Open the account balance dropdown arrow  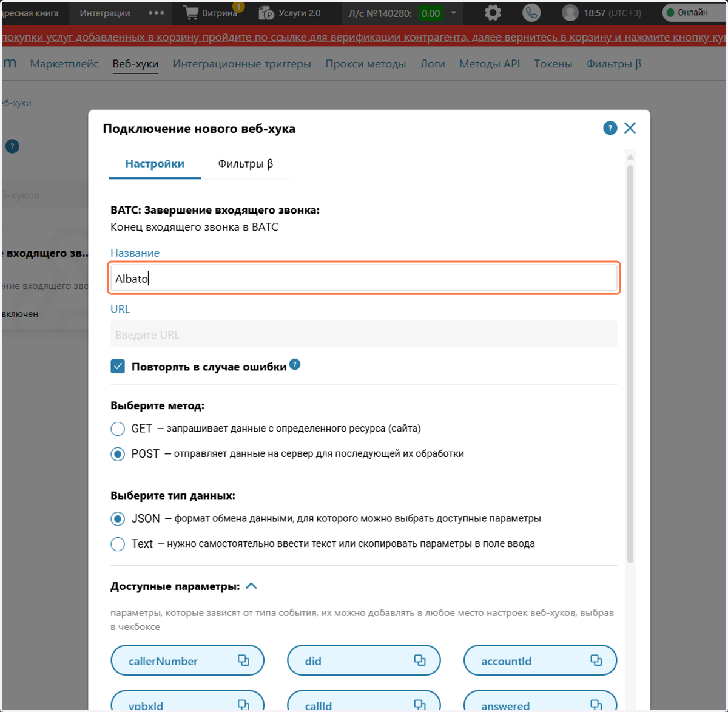click(453, 13)
